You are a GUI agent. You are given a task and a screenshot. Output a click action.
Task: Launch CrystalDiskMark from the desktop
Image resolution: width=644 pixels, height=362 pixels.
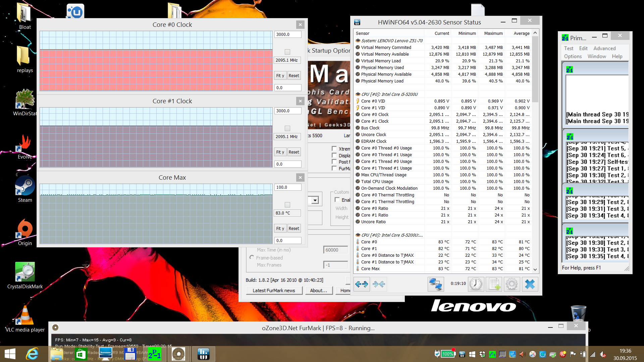(25, 276)
